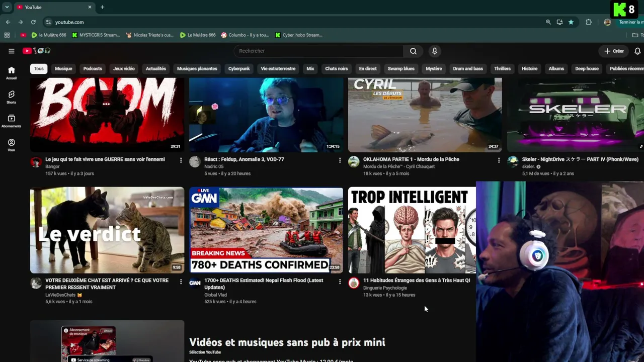Viewport: 644px width, 362px height.
Task: Open more options for the OKLAHOMA video
Action: tap(499, 160)
